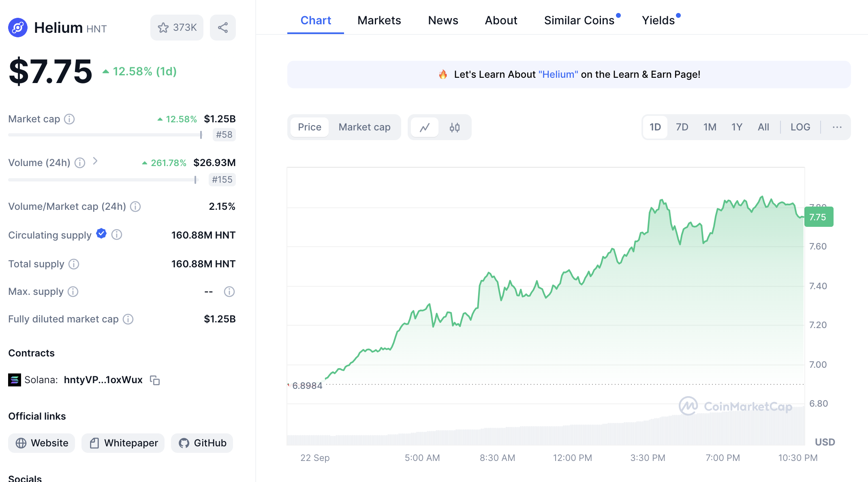
Task: Select line chart view icon
Action: pyautogui.click(x=425, y=127)
